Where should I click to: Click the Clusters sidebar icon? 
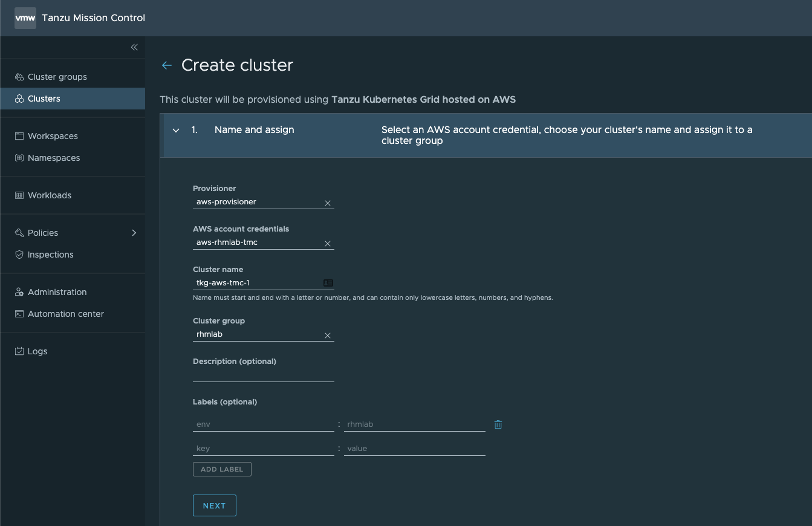click(x=19, y=99)
